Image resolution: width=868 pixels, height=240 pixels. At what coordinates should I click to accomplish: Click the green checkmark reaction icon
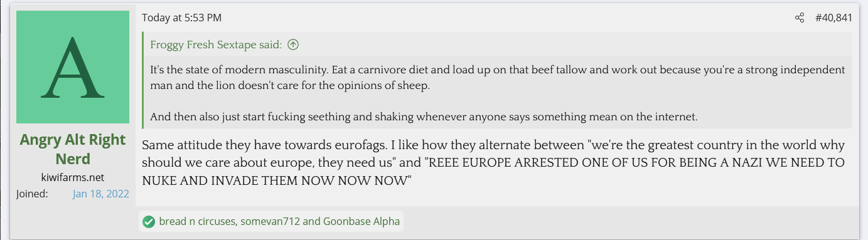pyautogui.click(x=149, y=221)
